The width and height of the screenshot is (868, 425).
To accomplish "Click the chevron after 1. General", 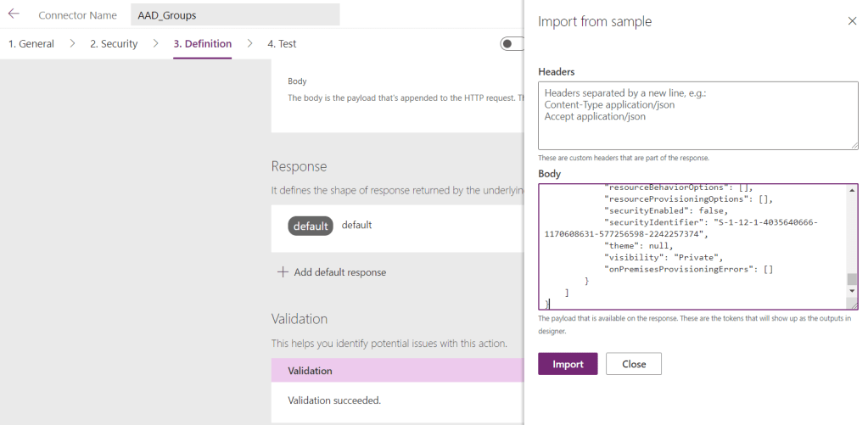I will [72, 43].
